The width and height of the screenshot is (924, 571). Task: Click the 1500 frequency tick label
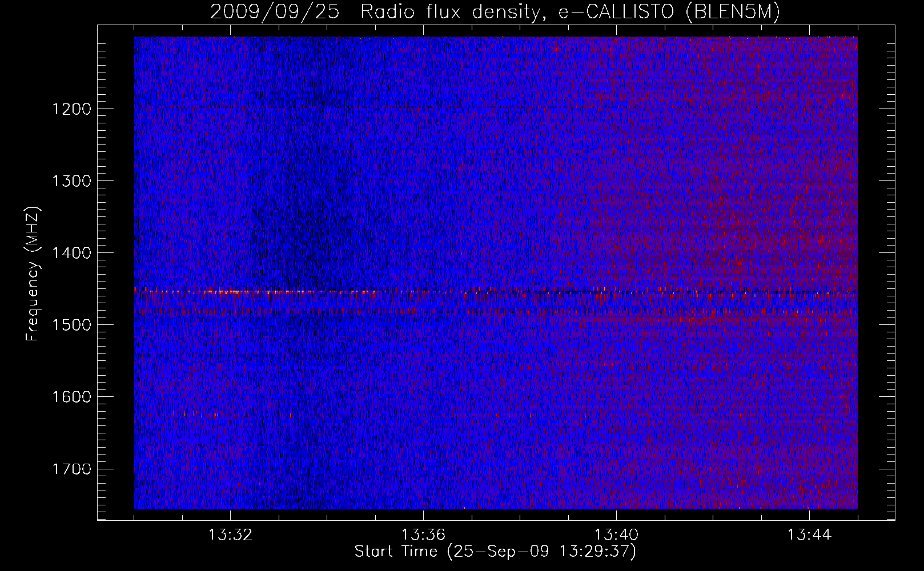pyautogui.click(x=71, y=325)
